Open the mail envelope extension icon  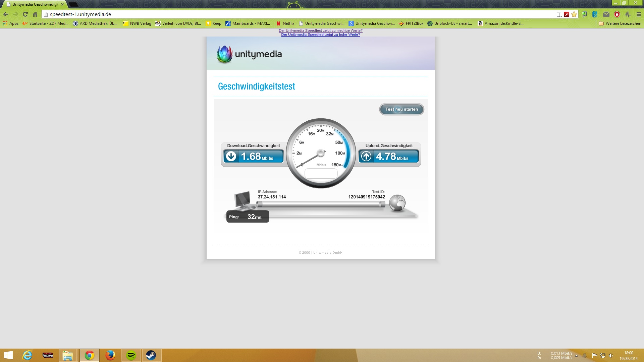click(606, 14)
